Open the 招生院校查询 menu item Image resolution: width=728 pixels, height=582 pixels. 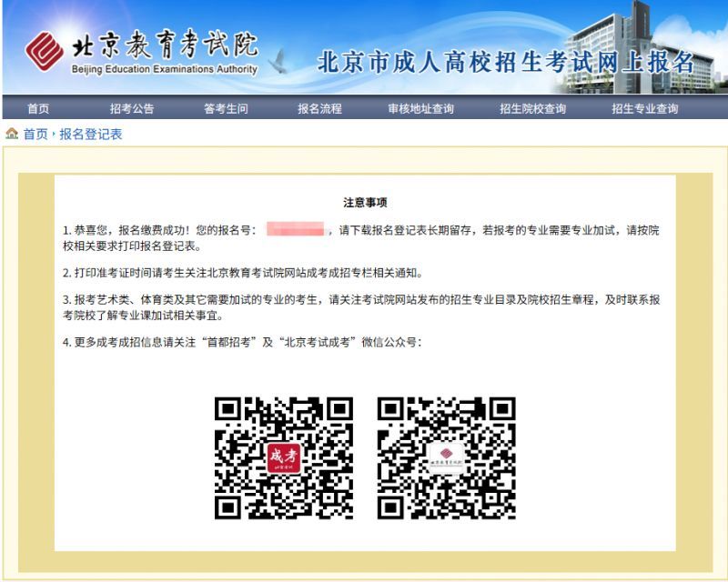point(533,108)
